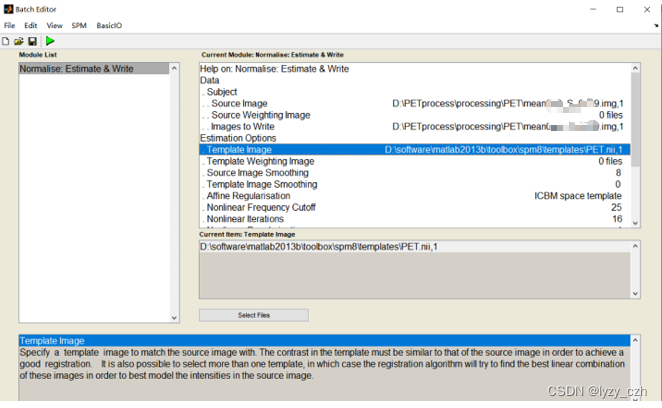The width and height of the screenshot is (662, 408).
Task: Click the ICBM space template value
Action: tap(578, 196)
